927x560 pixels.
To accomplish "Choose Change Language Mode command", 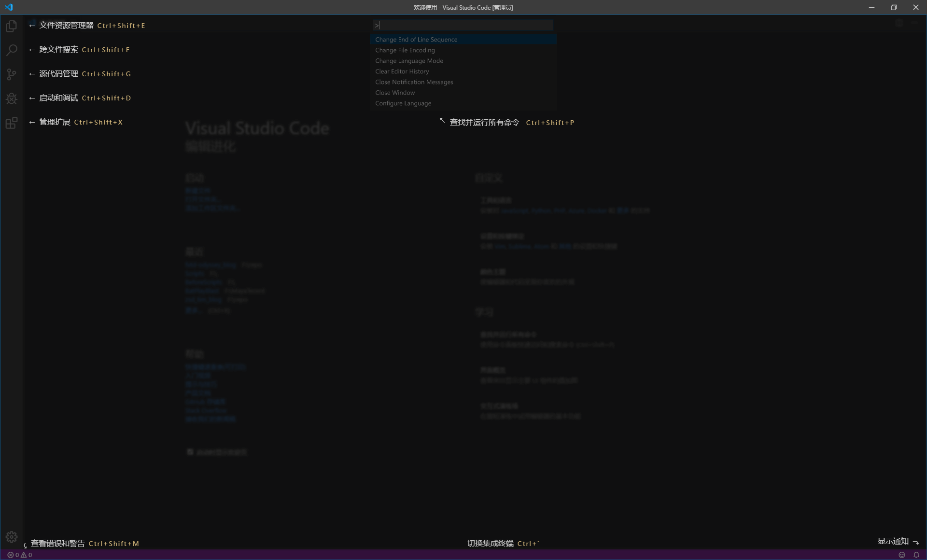I will point(463,61).
